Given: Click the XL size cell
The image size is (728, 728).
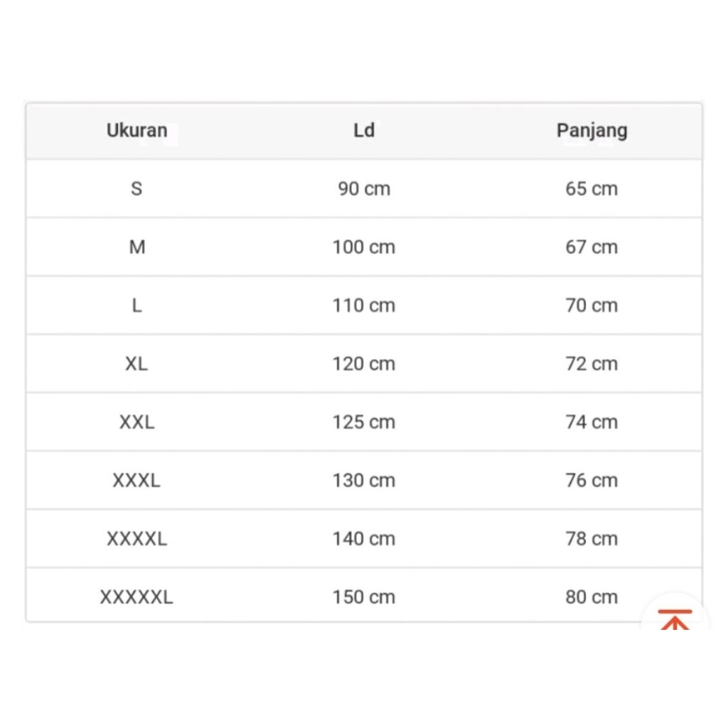Looking at the screenshot, I should pyautogui.click(x=136, y=364).
